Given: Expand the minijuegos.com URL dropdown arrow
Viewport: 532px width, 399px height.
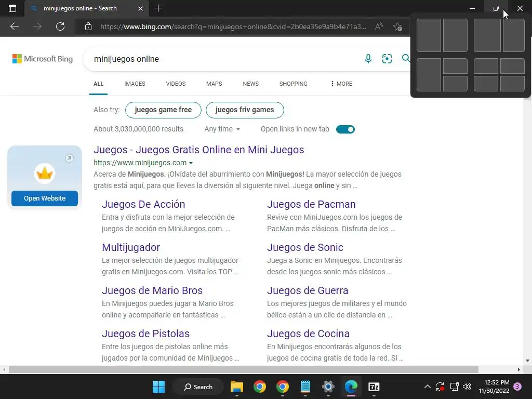Looking at the screenshot, I should point(191,163).
